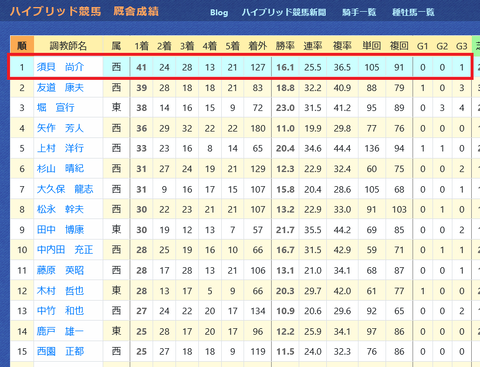Sort by 順 column header
Viewport: 480px width, 367px height.
pyautogui.click(x=22, y=45)
